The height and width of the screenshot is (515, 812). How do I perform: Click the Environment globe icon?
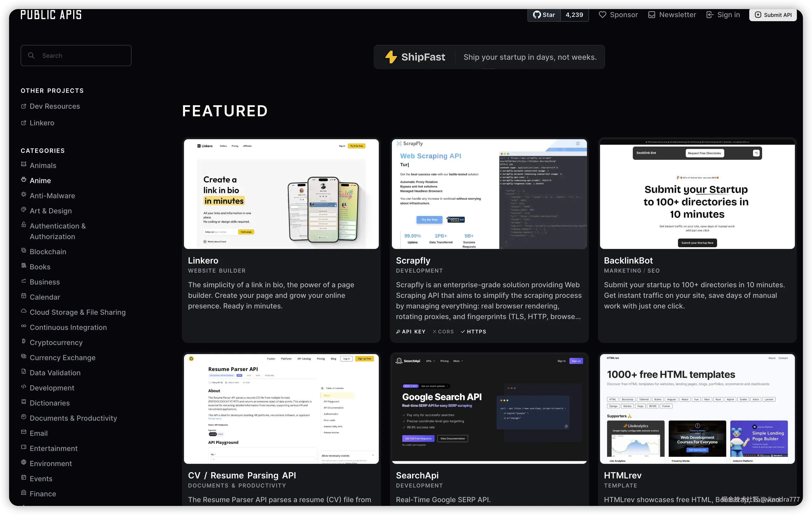[x=24, y=462]
